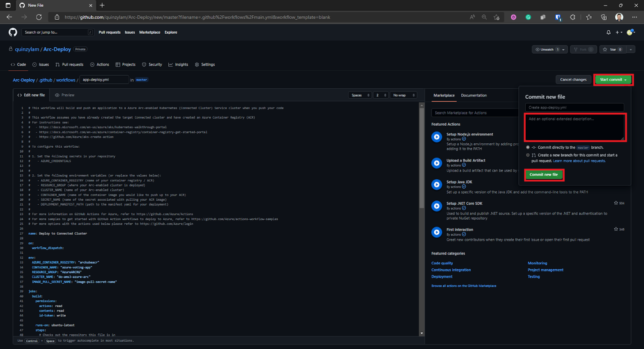Open the user avatar menu on GitHub
Image resolution: width=644 pixels, height=349 pixels.
tap(630, 32)
